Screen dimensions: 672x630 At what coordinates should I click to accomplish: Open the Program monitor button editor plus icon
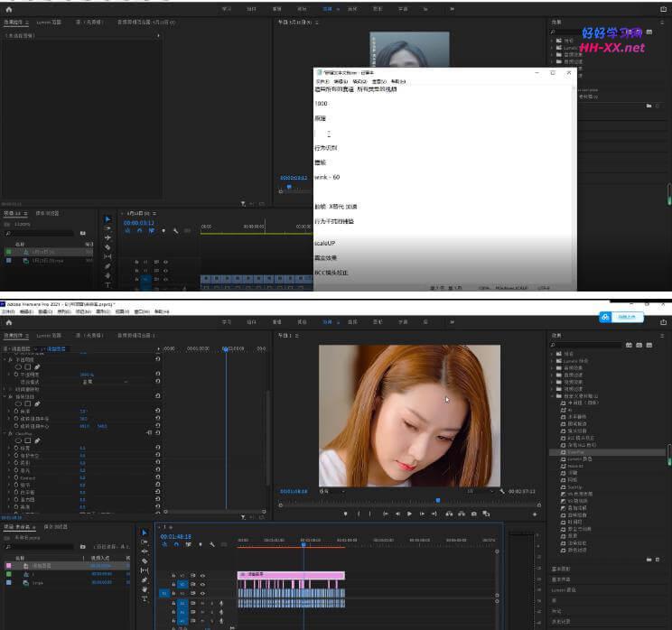[535, 514]
